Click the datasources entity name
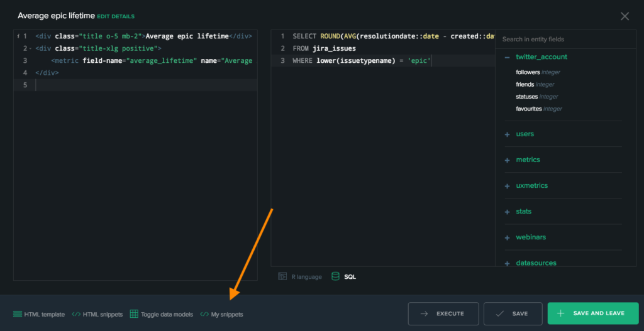Viewport: 644px width, 331px height. [536, 263]
